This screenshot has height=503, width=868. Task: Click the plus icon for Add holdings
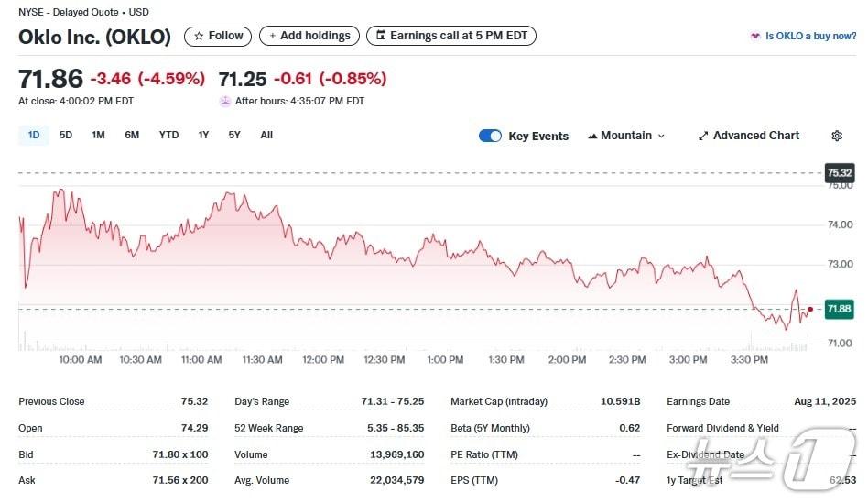tap(272, 36)
